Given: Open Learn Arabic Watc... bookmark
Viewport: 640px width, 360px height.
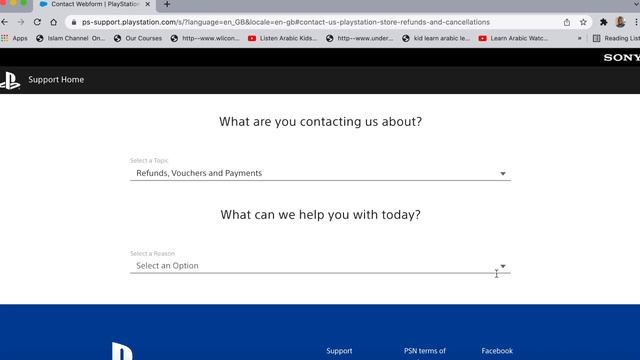Looking at the screenshot, I should point(513,38).
